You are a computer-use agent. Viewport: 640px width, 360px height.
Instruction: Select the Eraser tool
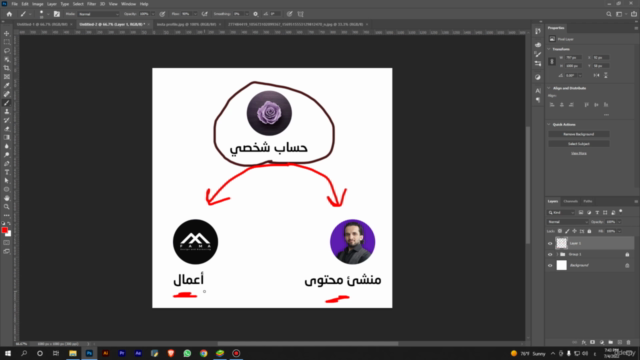pos(7,129)
